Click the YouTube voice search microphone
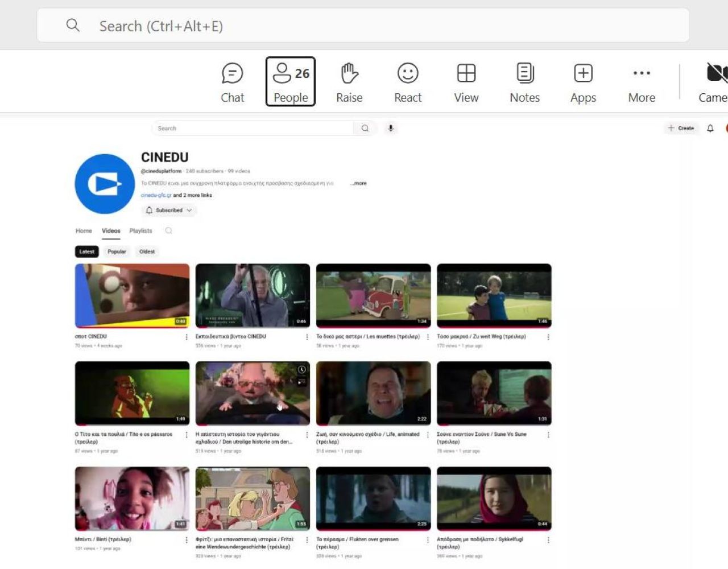728x569 pixels. (391, 129)
